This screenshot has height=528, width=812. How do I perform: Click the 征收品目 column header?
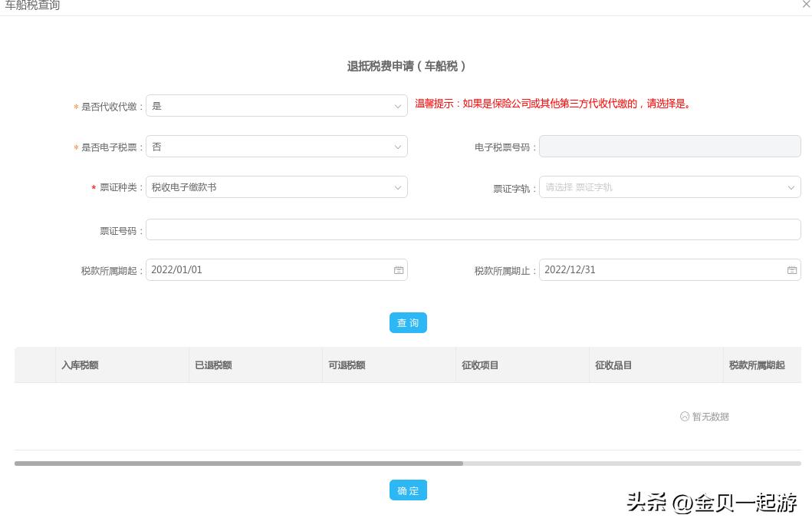tap(613, 365)
